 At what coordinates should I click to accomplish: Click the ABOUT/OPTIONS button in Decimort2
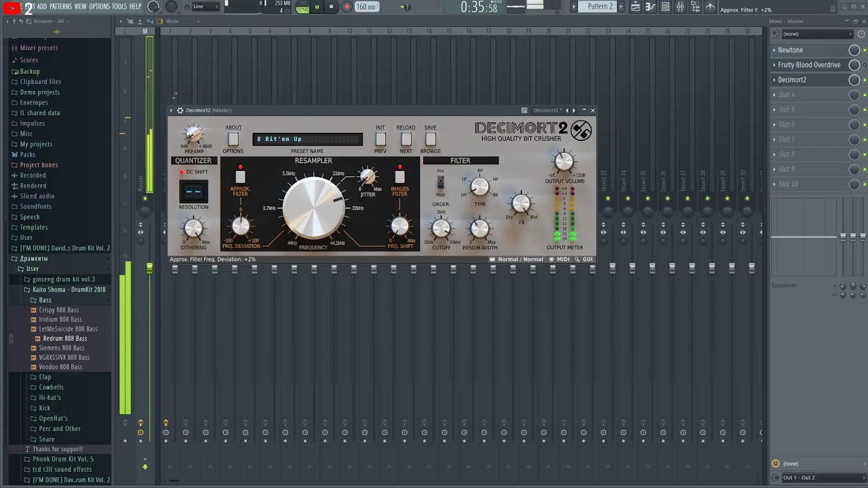coord(233,139)
